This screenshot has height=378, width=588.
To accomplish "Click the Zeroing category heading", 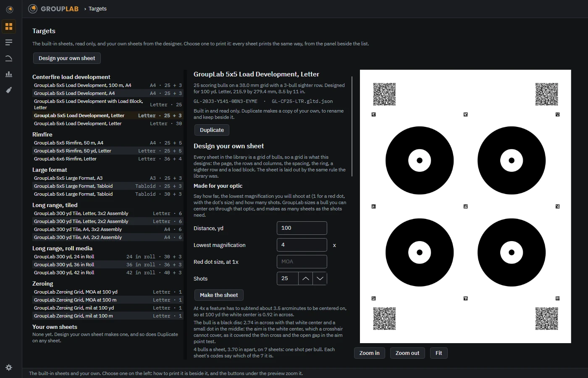I will click(x=43, y=283).
